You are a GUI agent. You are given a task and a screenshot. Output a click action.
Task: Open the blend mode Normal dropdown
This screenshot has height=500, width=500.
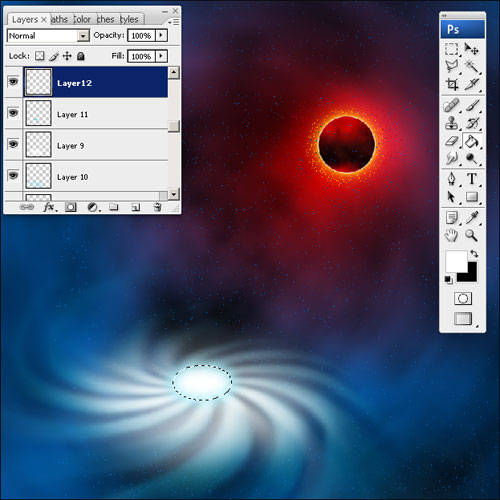click(48, 35)
